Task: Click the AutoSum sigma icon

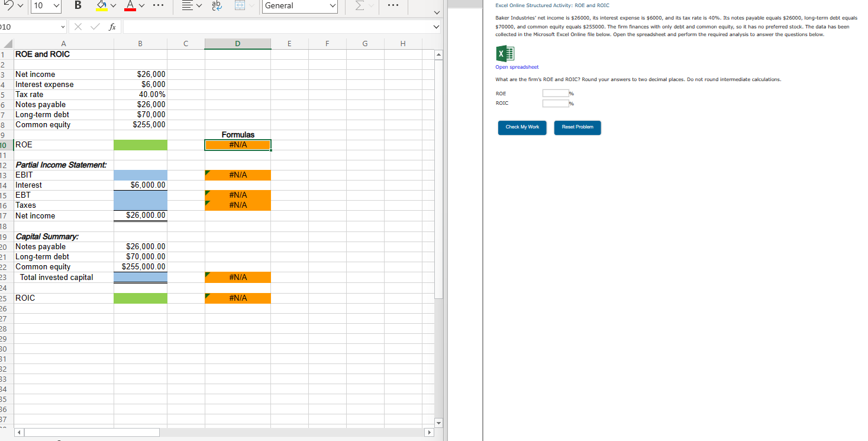Action: 360,7
